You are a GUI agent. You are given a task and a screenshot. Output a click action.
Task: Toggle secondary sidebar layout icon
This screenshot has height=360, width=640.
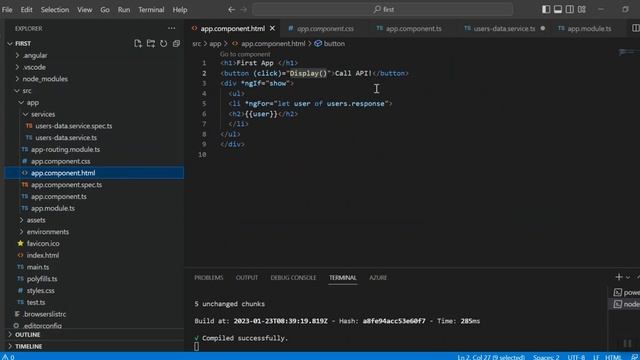[x=570, y=9]
